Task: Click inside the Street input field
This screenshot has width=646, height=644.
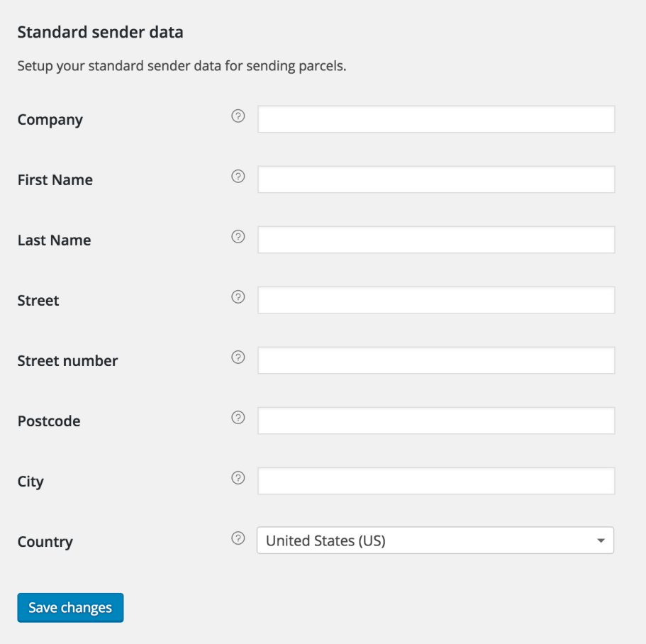Action: [x=435, y=299]
